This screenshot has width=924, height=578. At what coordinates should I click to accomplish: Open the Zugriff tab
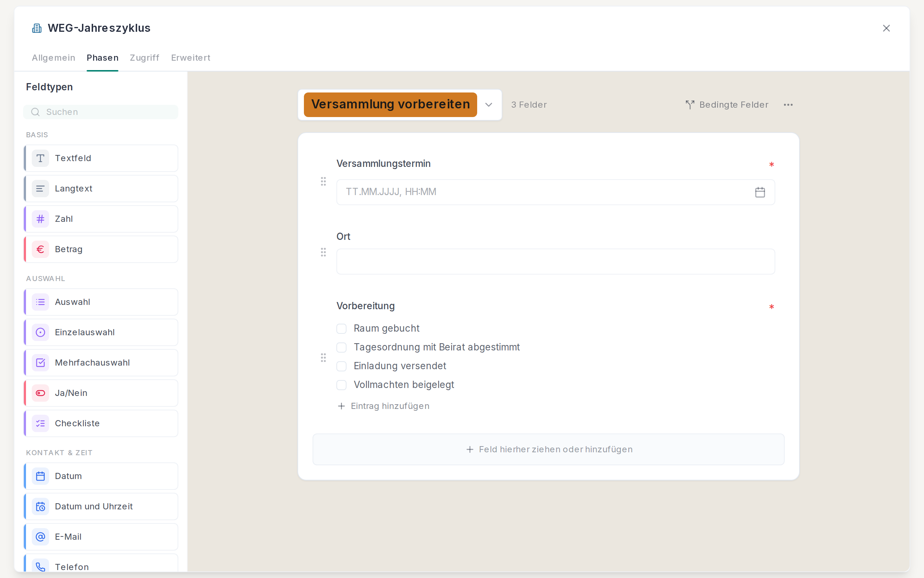(144, 58)
